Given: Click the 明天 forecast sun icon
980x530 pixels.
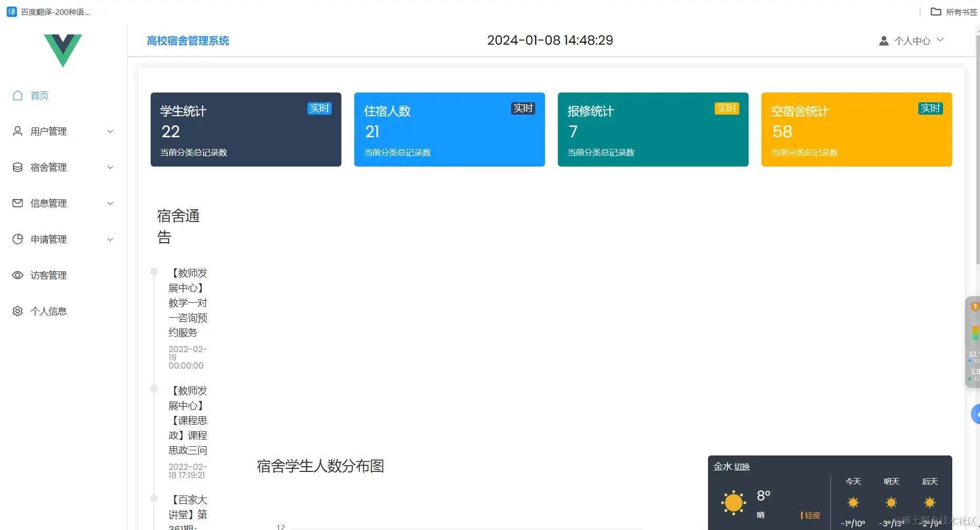Looking at the screenshot, I should [892, 502].
